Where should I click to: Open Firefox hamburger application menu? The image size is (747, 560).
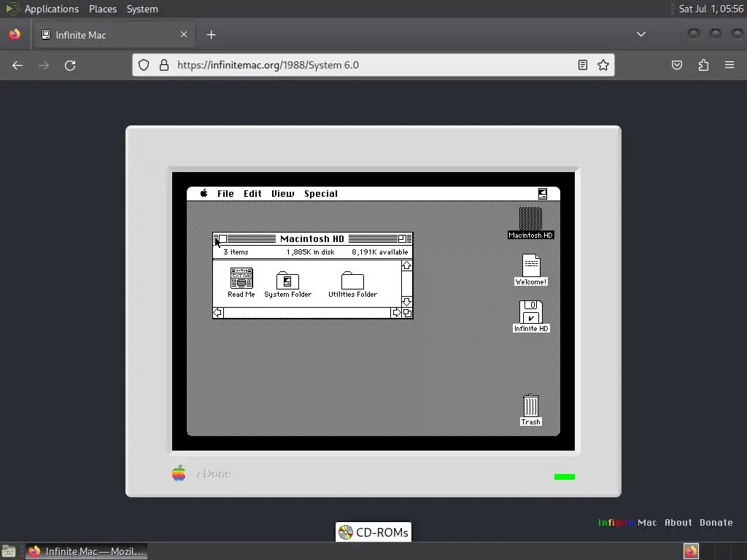[x=729, y=65]
